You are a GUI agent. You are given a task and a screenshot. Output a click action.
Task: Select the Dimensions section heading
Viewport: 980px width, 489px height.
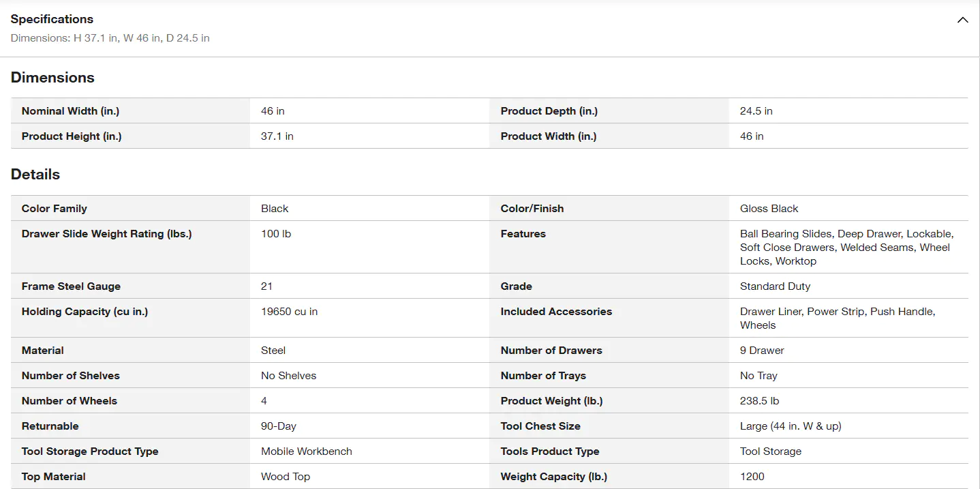pyautogui.click(x=52, y=78)
